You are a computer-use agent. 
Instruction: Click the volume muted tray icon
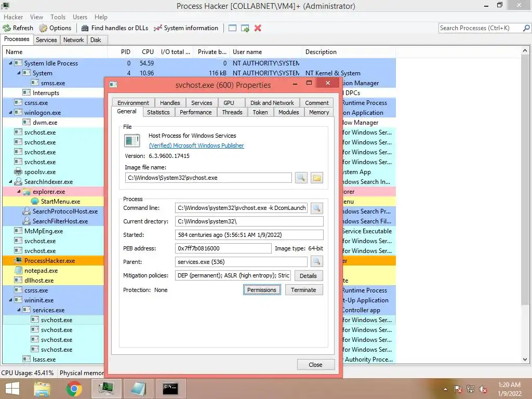click(x=483, y=389)
